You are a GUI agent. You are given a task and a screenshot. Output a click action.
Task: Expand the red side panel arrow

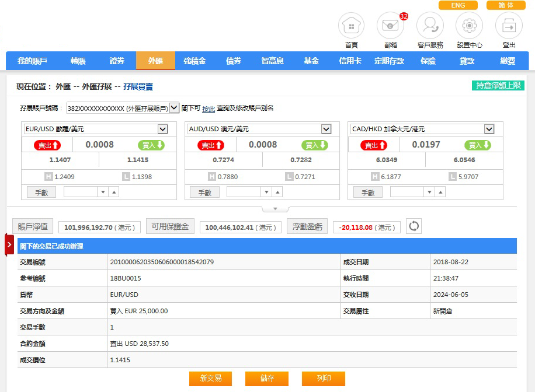point(9,244)
